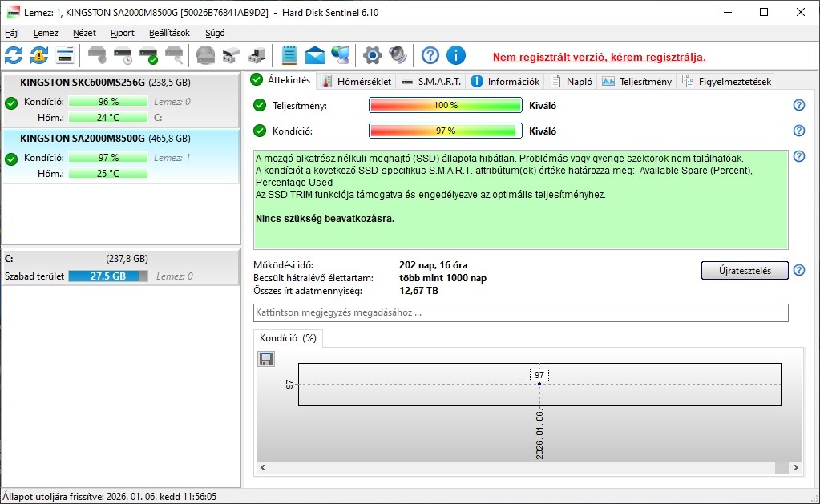Image resolution: width=820 pixels, height=504 pixels.
Task: Click the 97 data point on the chart
Action: point(539,384)
